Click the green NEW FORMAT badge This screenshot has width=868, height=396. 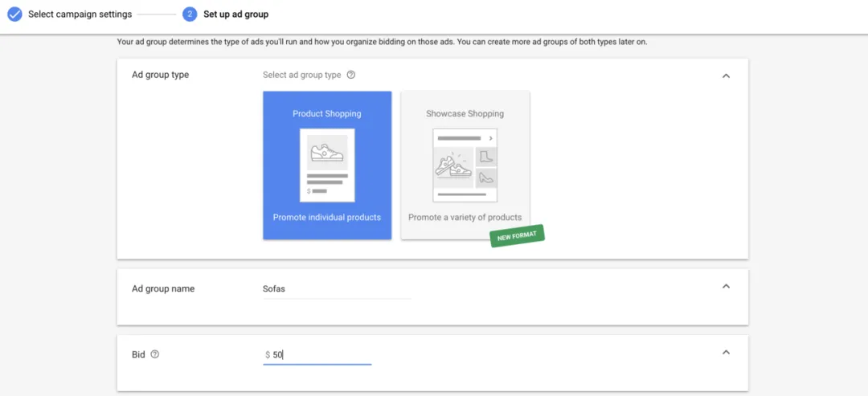pyautogui.click(x=518, y=235)
